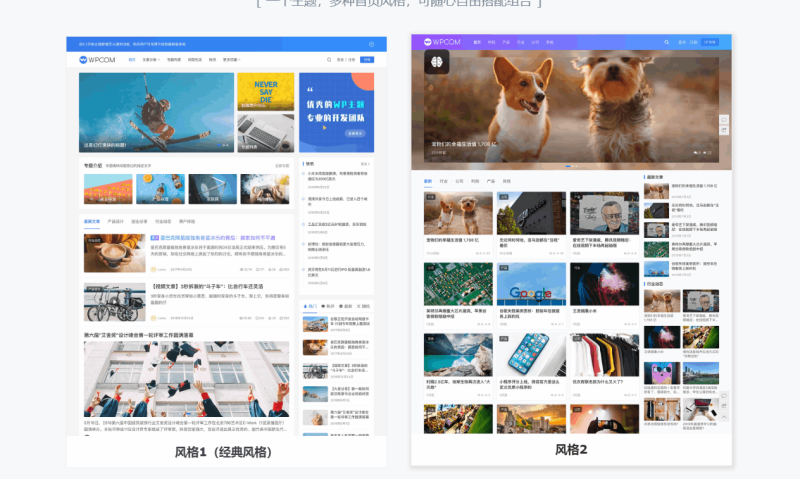Open the bottles with orange slice topic thumbnail
The image size is (800, 479).
click(161, 189)
